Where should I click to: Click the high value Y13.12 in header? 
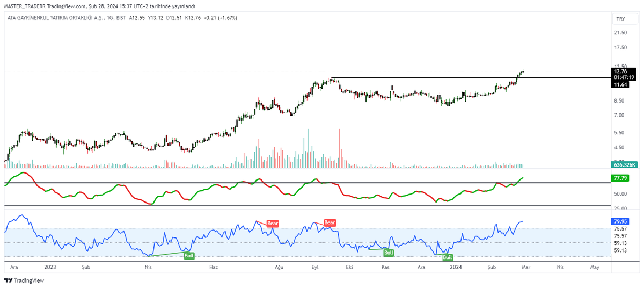[155, 18]
